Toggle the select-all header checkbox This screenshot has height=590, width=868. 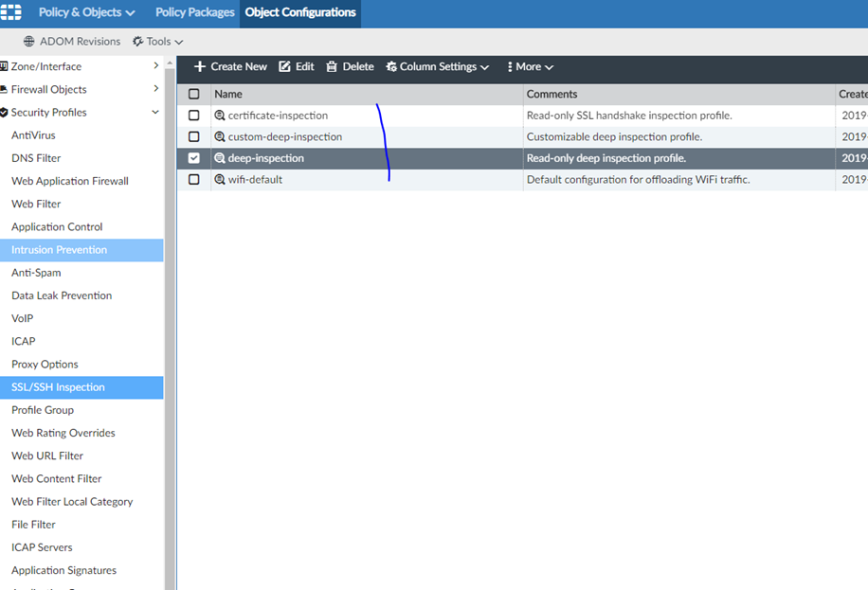194,94
